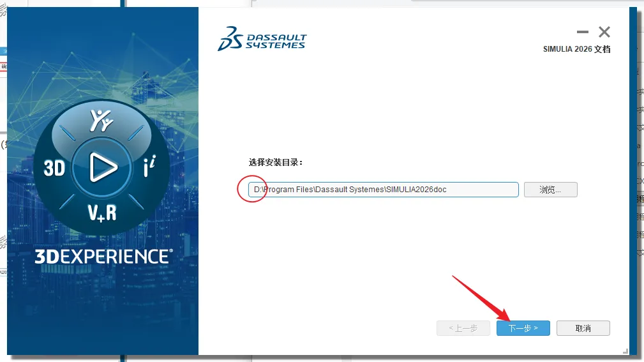This screenshot has width=644, height=362.
Task: Click the 3DEXPERIENCE brand text
Action: pyautogui.click(x=103, y=257)
